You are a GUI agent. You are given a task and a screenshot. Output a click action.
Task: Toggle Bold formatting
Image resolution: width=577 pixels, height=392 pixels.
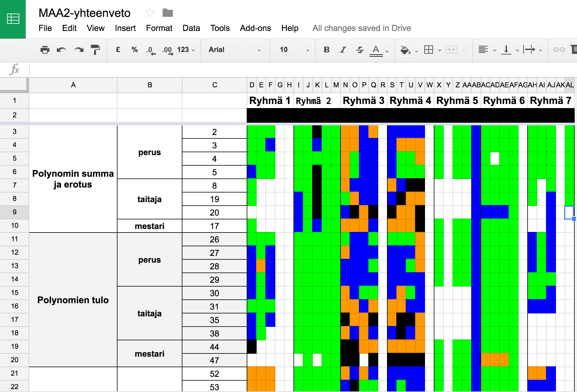point(326,50)
